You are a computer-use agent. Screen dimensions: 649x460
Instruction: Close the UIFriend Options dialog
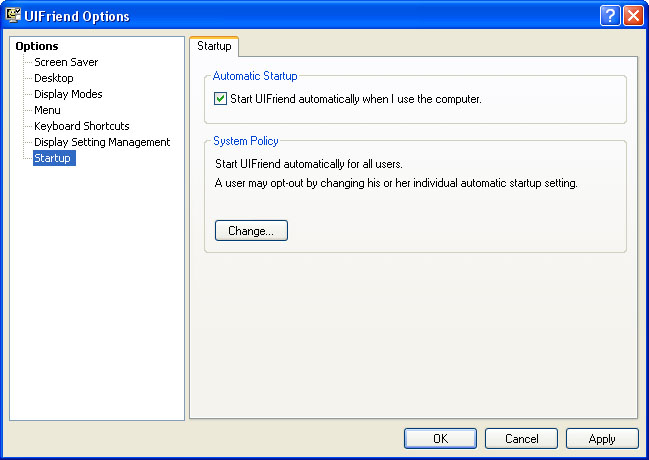click(633, 16)
